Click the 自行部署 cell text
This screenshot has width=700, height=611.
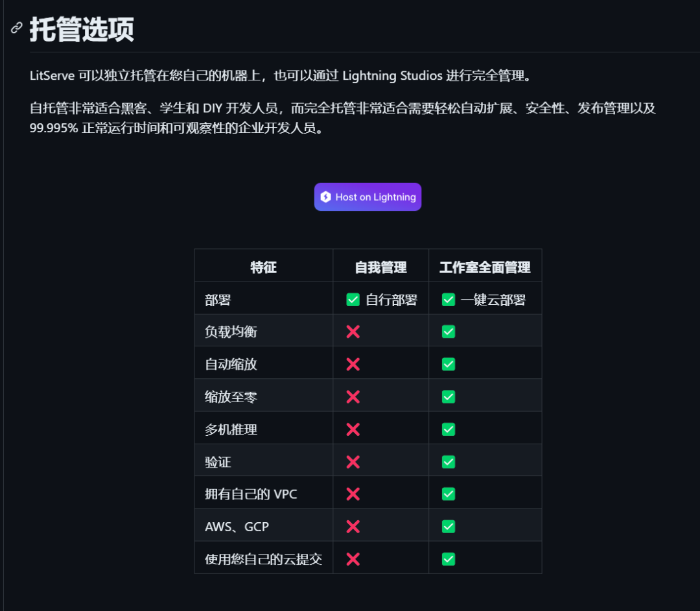click(391, 300)
